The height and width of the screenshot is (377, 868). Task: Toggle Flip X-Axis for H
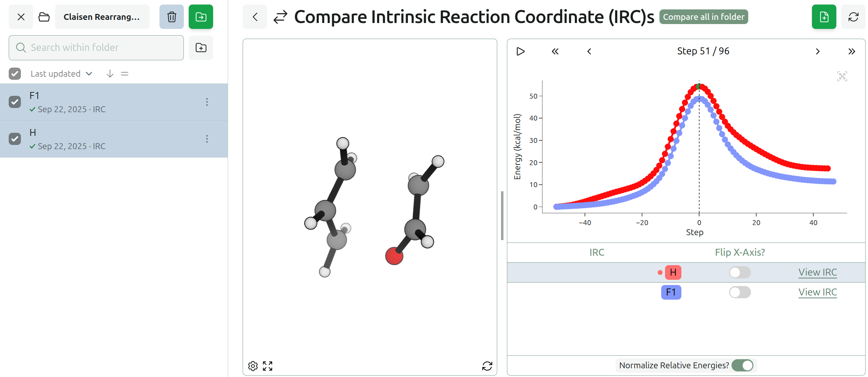pyautogui.click(x=740, y=272)
